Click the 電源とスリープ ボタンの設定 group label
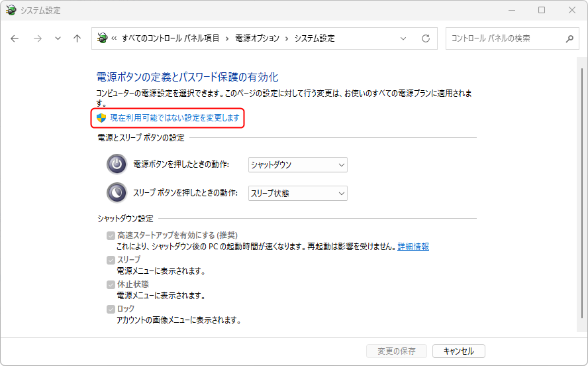The height and width of the screenshot is (366, 588). (141, 138)
